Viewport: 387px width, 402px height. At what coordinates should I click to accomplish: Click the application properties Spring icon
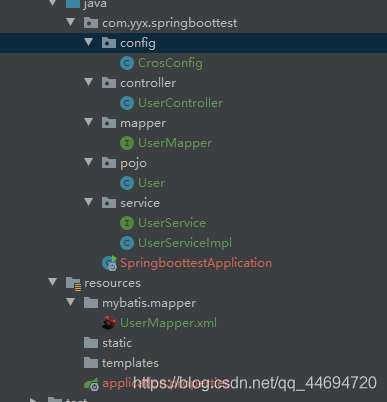pyautogui.click(x=91, y=384)
